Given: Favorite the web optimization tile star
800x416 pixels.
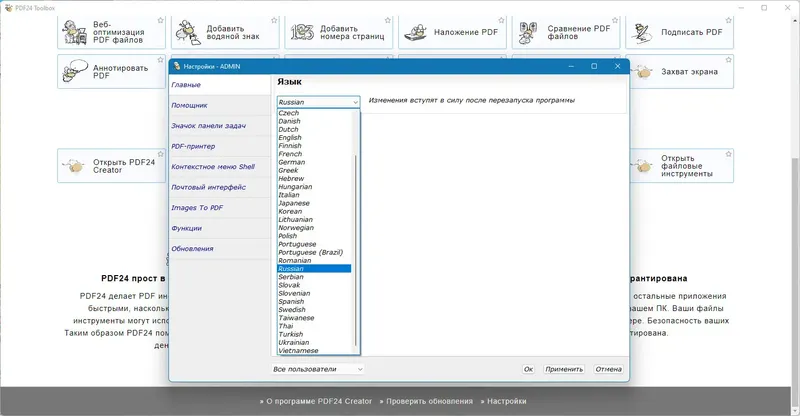Looking at the screenshot, I should click(161, 20).
